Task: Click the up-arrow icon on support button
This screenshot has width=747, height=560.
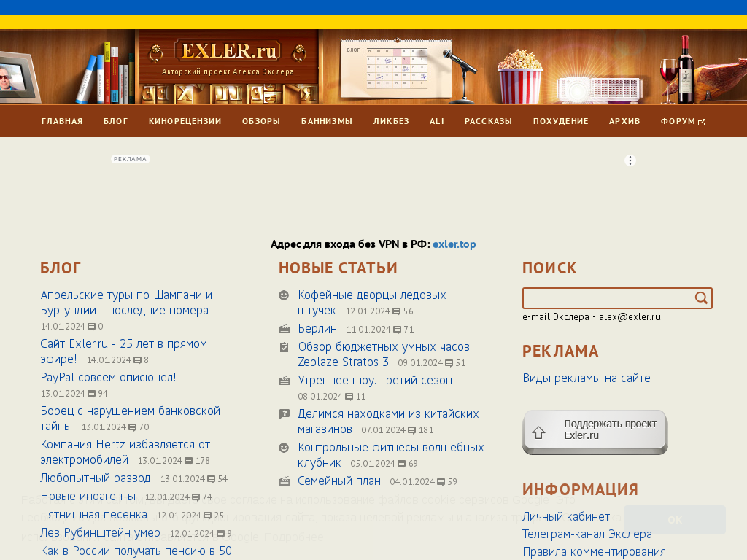Action: click(x=539, y=432)
